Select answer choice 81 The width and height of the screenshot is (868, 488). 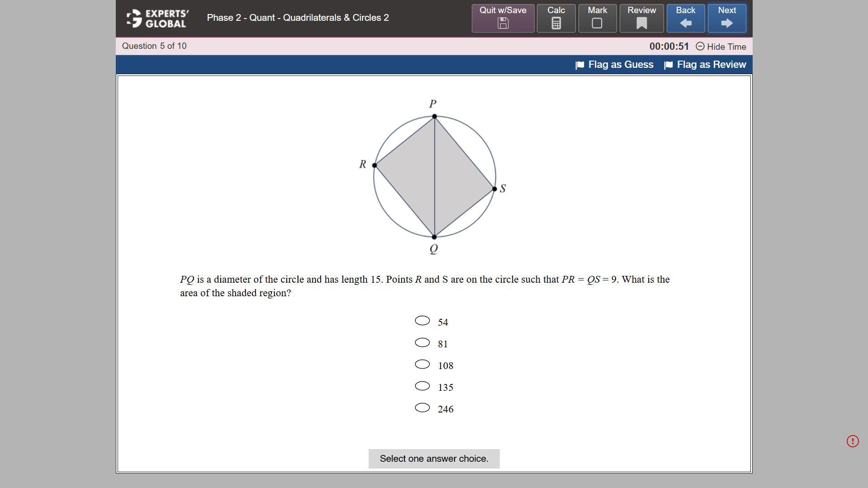422,342
